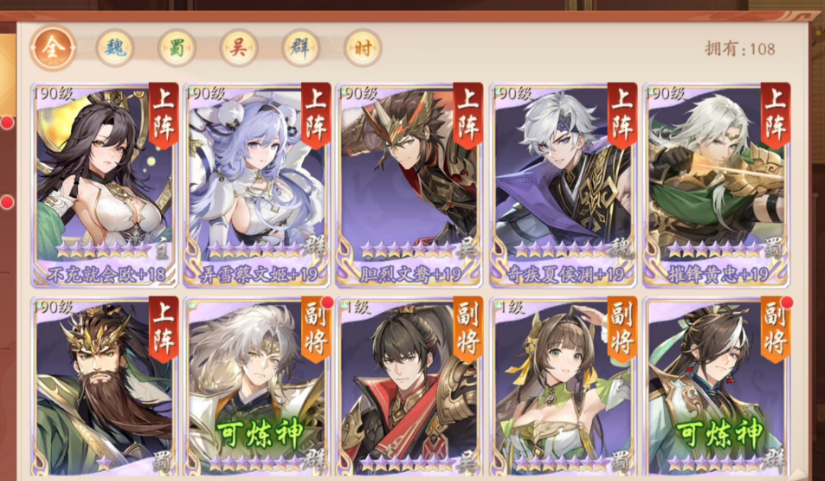Filter heroes by 群 faction

pyautogui.click(x=300, y=48)
